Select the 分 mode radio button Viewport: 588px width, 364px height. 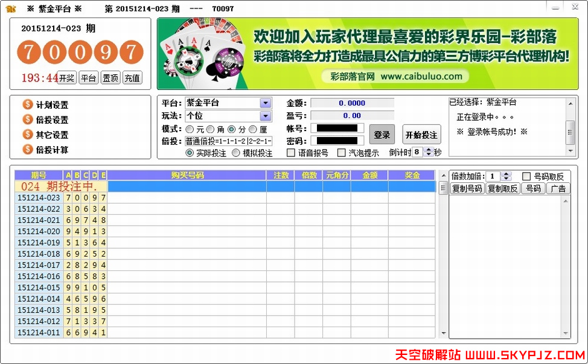point(231,129)
